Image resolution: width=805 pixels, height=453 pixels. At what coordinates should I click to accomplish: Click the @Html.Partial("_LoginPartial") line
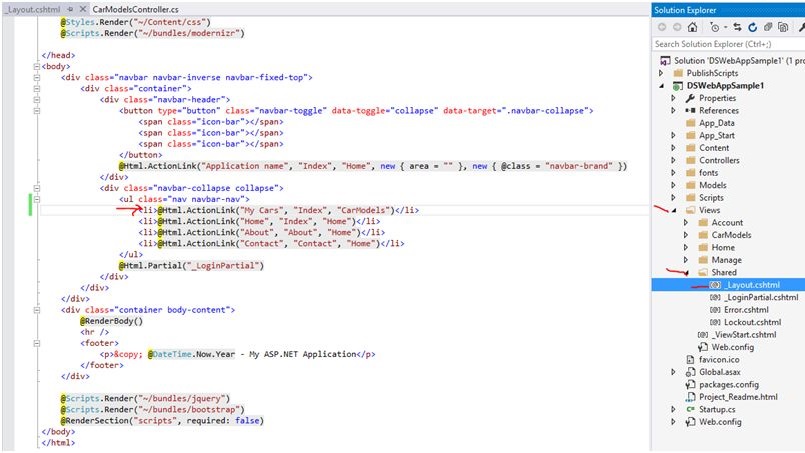pyautogui.click(x=191, y=266)
